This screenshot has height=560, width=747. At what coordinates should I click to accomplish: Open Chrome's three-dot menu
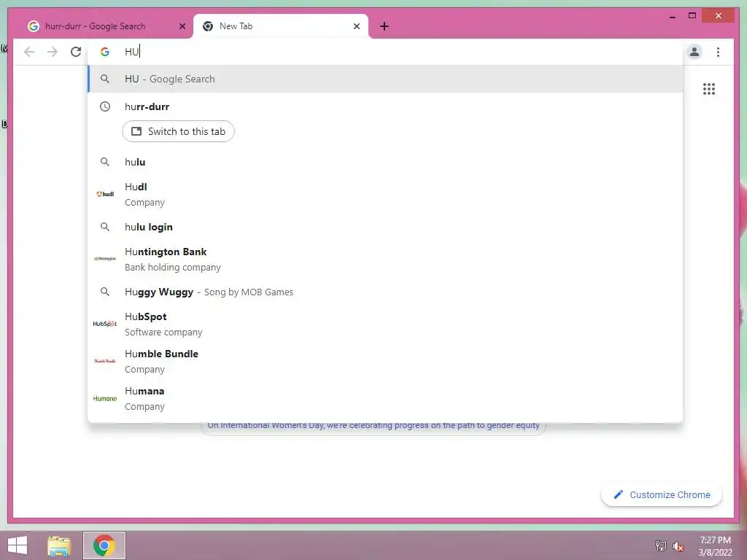click(x=718, y=52)
